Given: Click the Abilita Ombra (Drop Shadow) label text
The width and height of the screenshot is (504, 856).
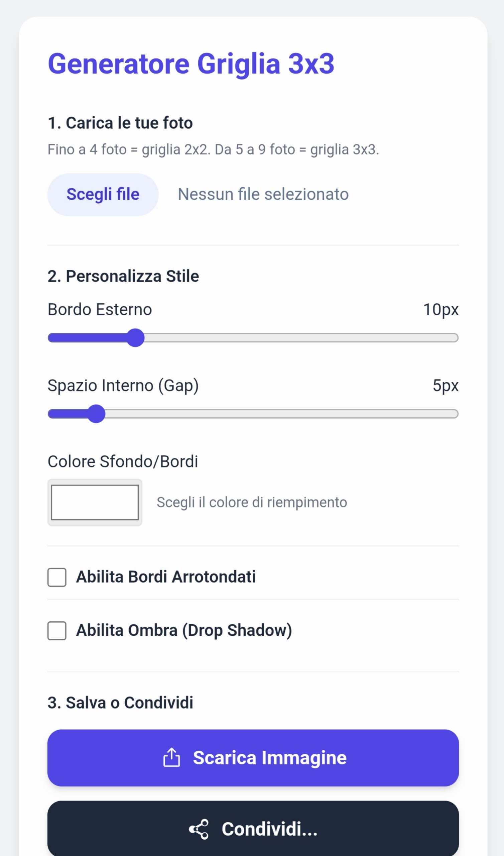Looking at the screenshot, I should [184, 630].
